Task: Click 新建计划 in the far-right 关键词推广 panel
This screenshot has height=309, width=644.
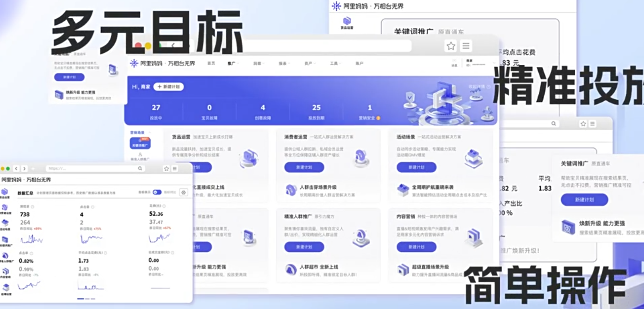Action: [584, 200]
